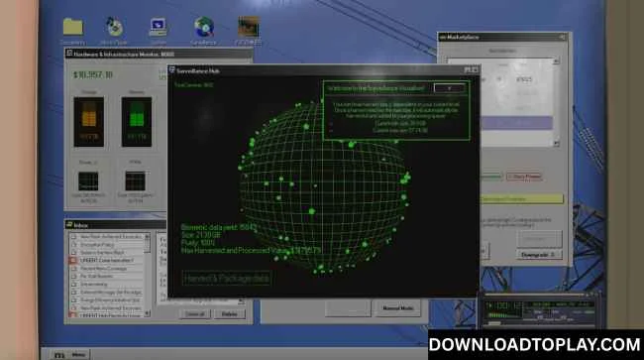Open the Surveillance globe desktop icon
The width and height of the screenshot is (644, 360).
[204, 27]
